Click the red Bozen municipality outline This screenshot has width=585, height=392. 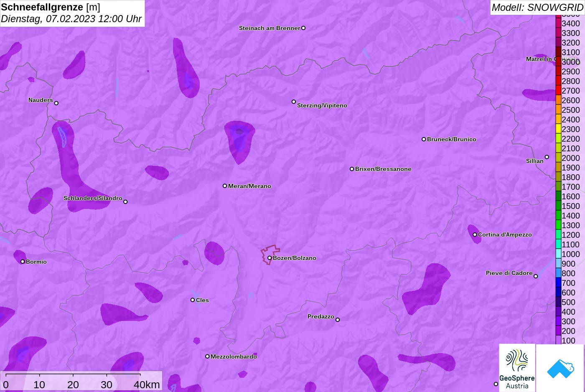point(270,254)
